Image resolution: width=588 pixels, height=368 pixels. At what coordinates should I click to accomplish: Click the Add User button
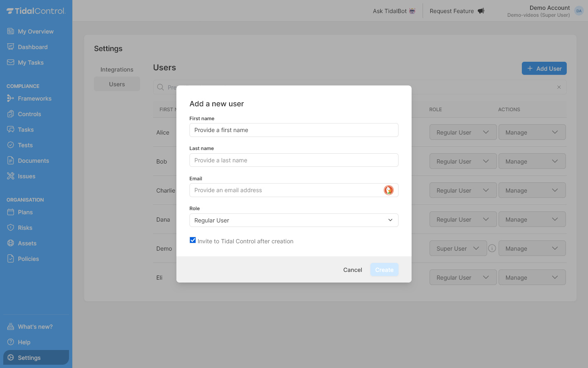[x=544, y=68]
